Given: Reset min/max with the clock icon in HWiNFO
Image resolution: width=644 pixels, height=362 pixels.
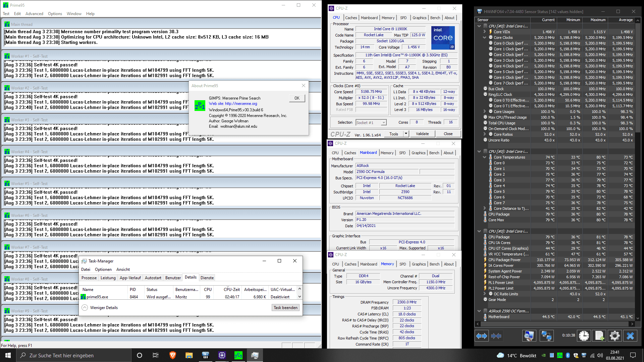Looking at the screenshot, I should click(x=584, y=336).
